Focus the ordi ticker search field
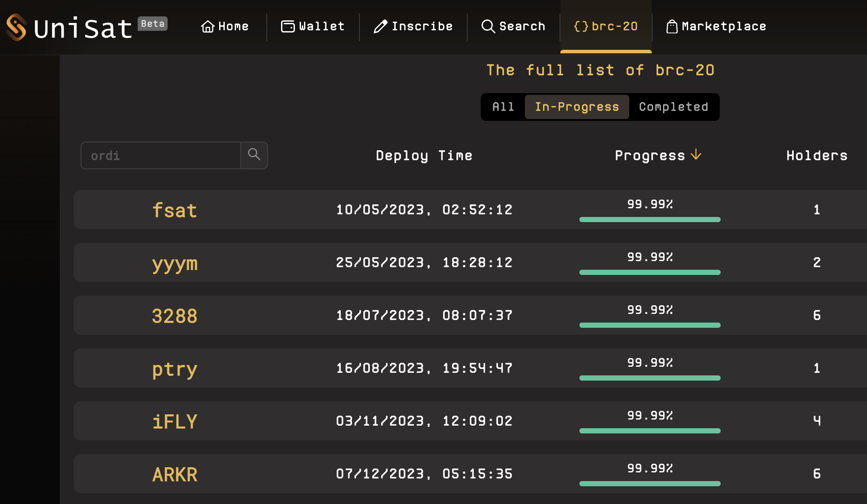This screenshot has width=867, height=504. pos(161,155)
